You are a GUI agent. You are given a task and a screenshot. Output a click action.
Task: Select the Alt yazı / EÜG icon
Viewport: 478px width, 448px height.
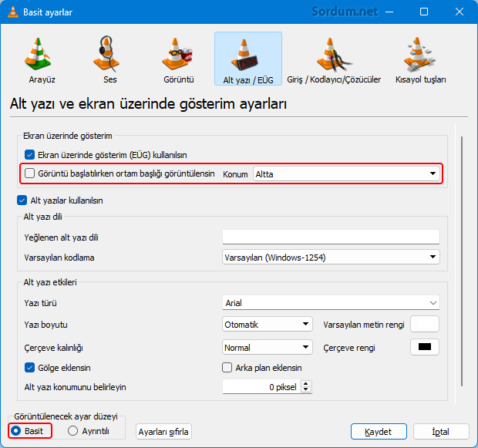point(248,59)
